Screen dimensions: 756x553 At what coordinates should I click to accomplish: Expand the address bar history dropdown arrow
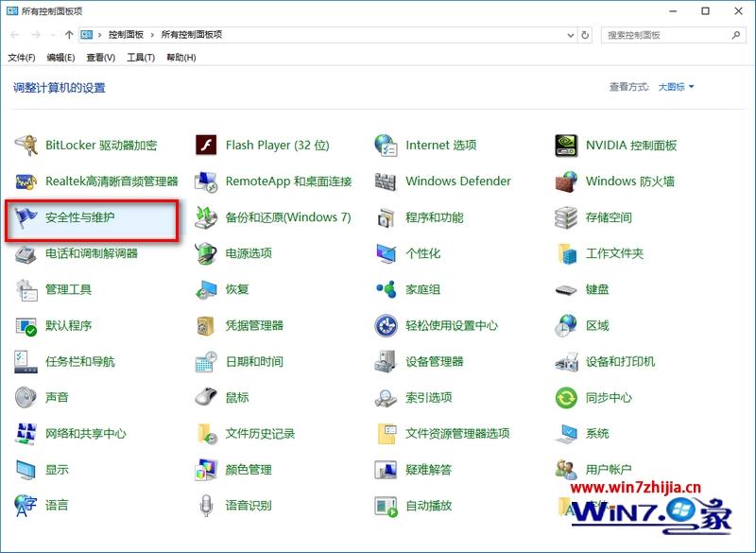[571, 35]
